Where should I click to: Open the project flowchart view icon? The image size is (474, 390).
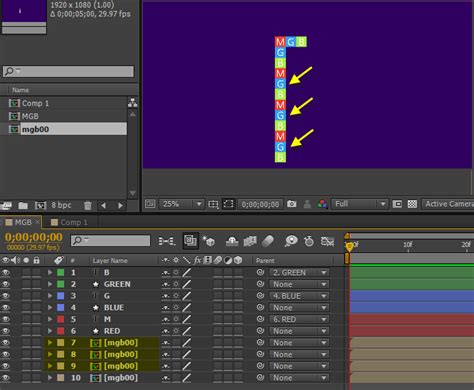click(x=133, y=103)
